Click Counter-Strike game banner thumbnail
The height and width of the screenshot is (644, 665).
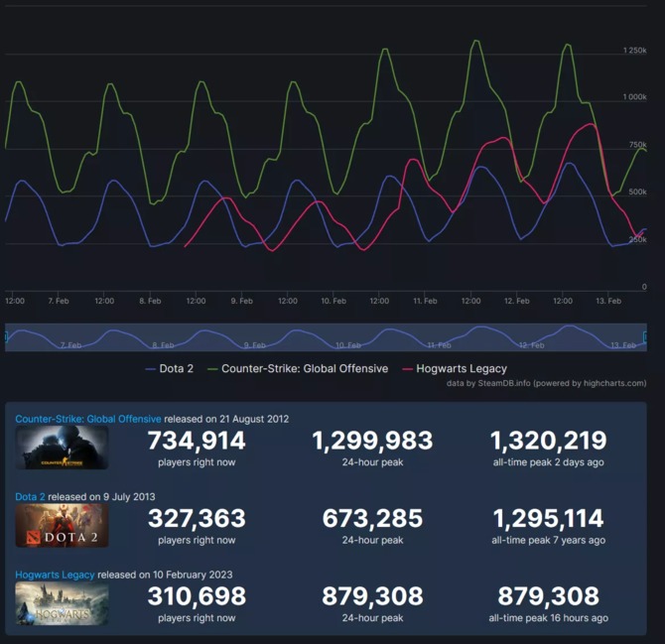click(62, 448)
